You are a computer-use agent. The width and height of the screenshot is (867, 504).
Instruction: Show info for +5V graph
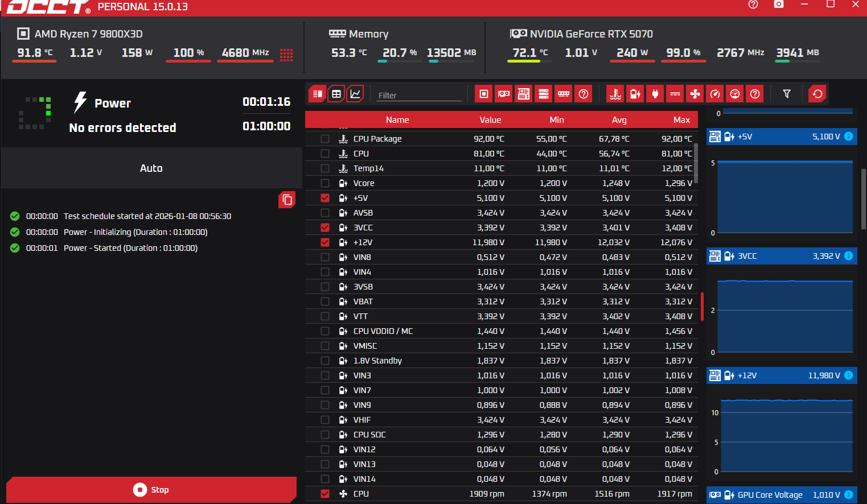pyautogui.click(x=848, y=137)
